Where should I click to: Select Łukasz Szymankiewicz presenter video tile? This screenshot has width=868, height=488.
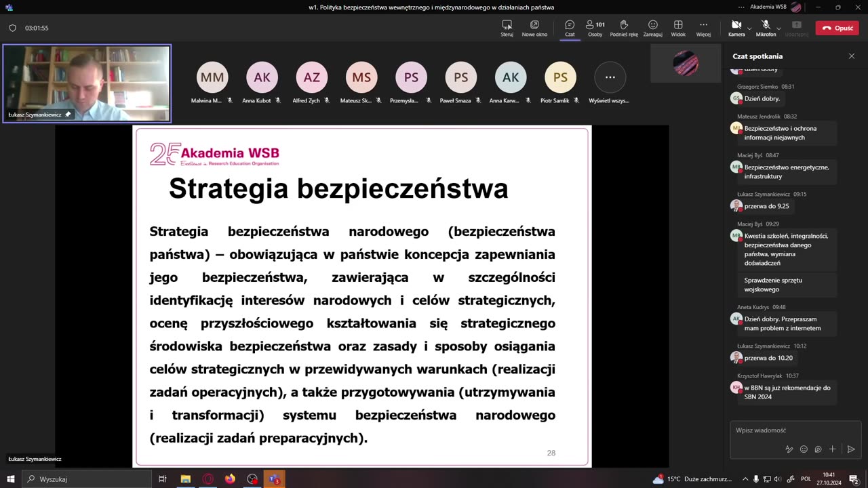87,83
